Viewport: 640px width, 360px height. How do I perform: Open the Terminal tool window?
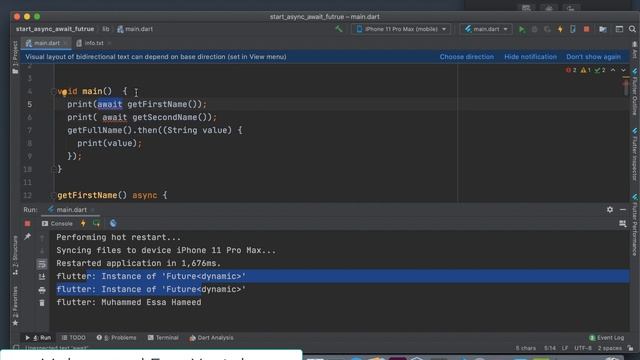163,338
